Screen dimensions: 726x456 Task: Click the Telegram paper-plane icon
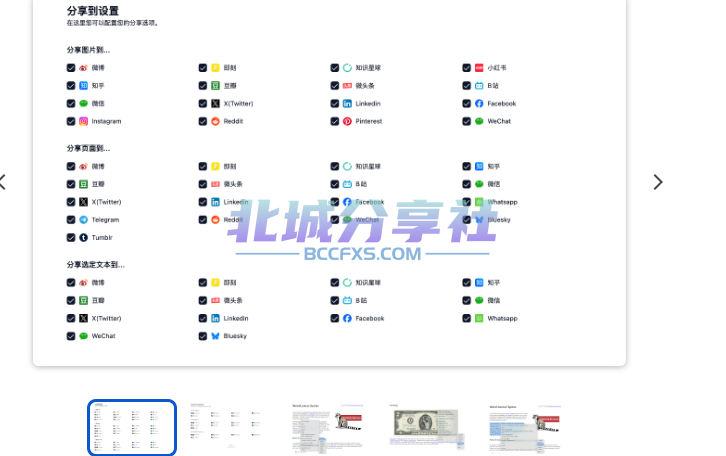coord(83,220)
